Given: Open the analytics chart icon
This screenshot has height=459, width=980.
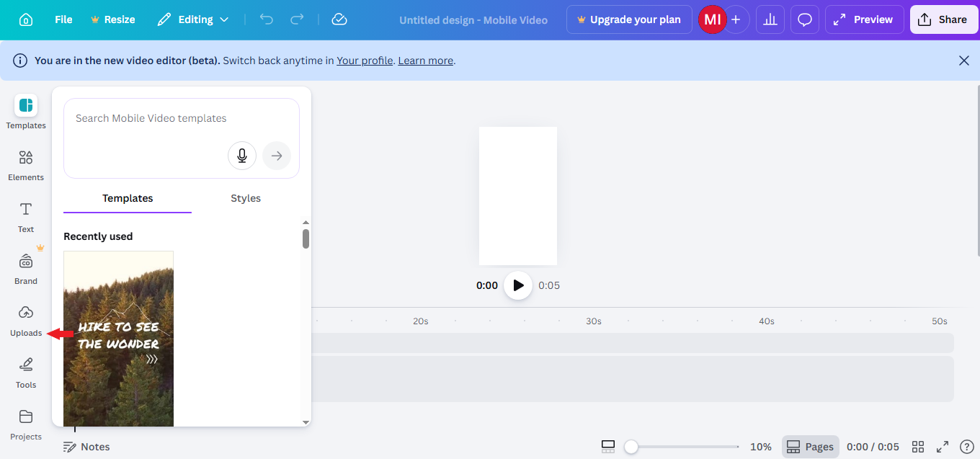Looking at the screenshot, I should click(770, 19).
